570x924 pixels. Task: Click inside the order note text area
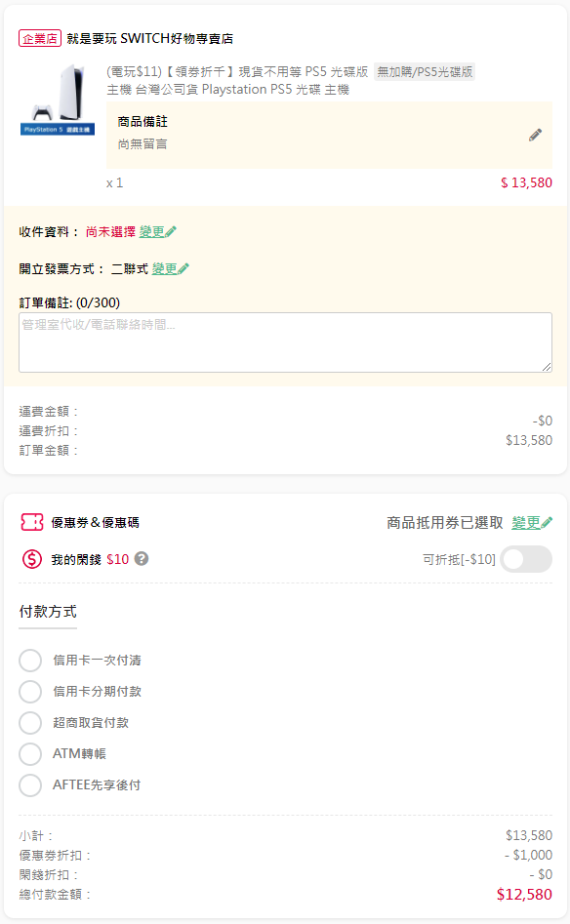coord(285,342)
